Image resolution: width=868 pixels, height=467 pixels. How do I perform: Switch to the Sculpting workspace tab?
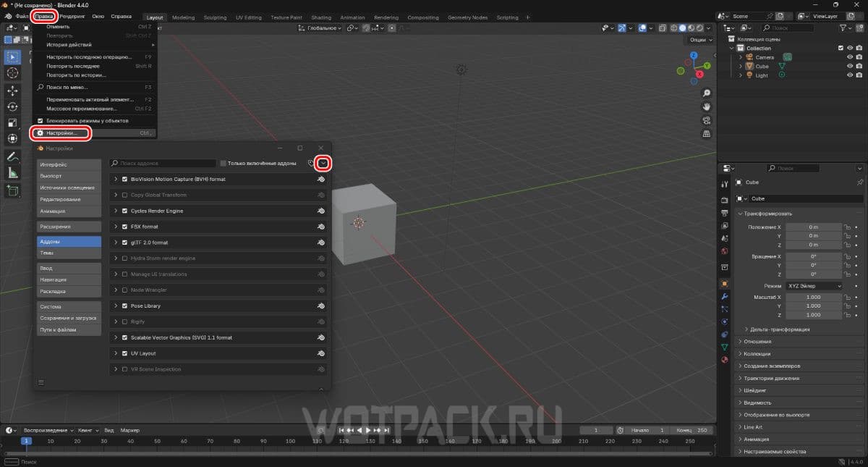215,17
